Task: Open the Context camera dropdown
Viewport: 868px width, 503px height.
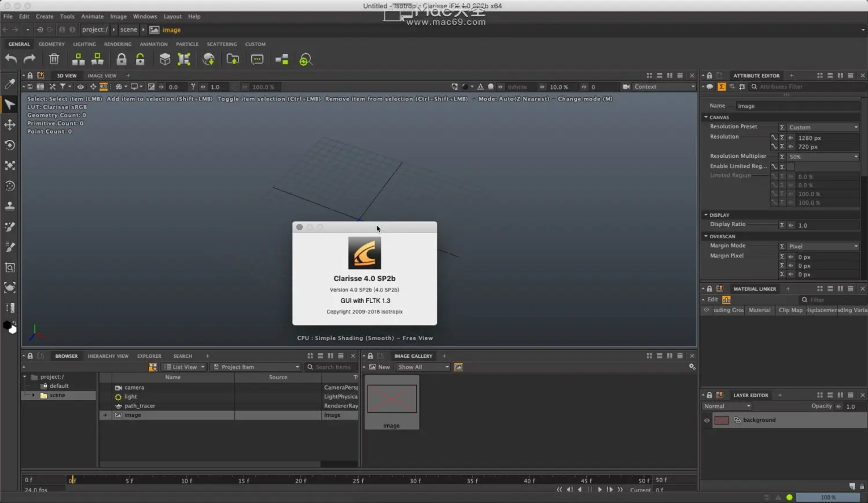Action: pyautogui.click(x=664, y=87)
